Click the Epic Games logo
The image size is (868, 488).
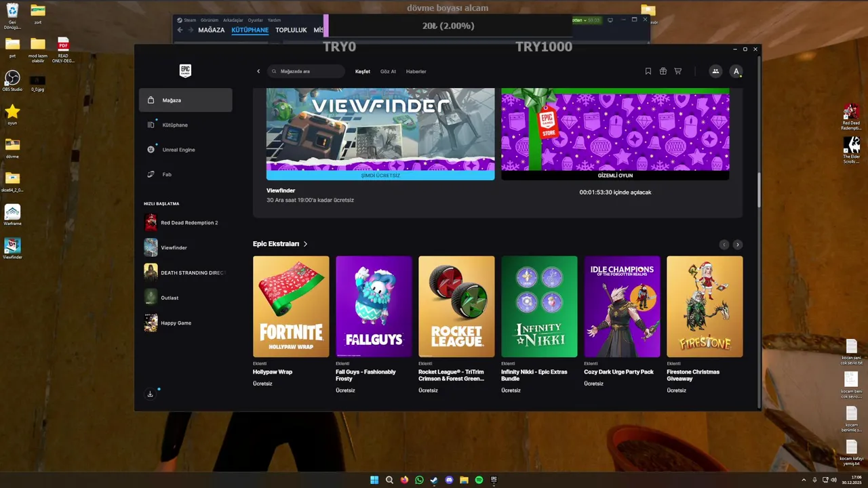[185, 70]
